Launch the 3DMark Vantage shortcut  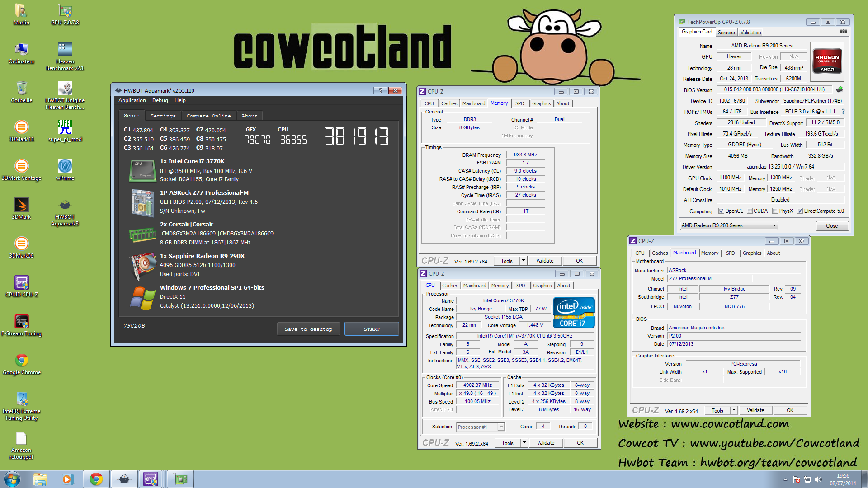coord(21,170)
